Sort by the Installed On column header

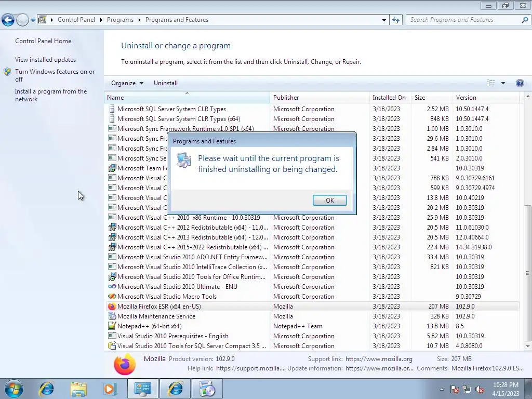point(390,97)
